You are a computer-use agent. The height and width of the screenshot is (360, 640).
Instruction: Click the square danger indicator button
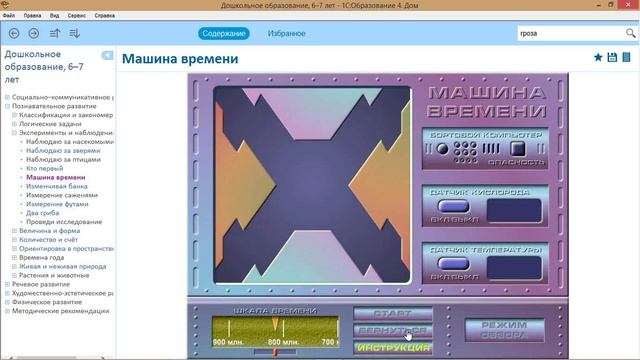pyautogui.click(x=518, y=149)
